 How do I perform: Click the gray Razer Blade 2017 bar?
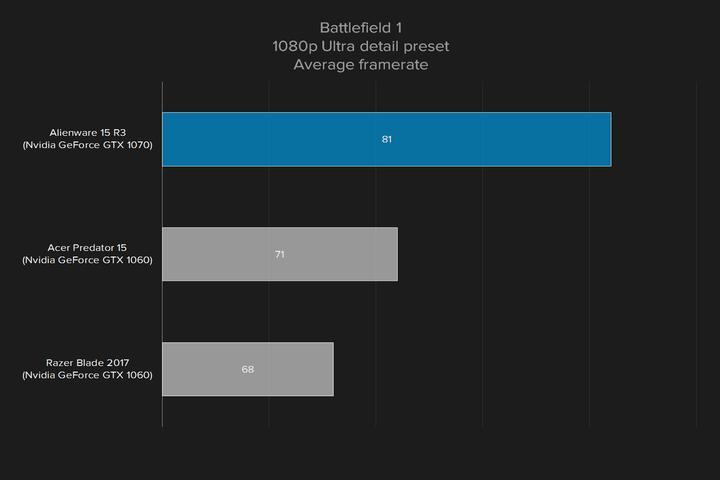290,369
